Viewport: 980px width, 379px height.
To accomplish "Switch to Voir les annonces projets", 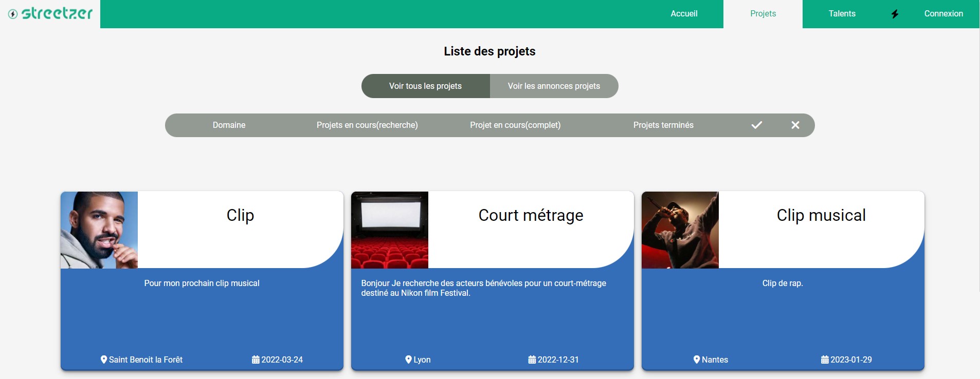I will click(x=554, y=86).
